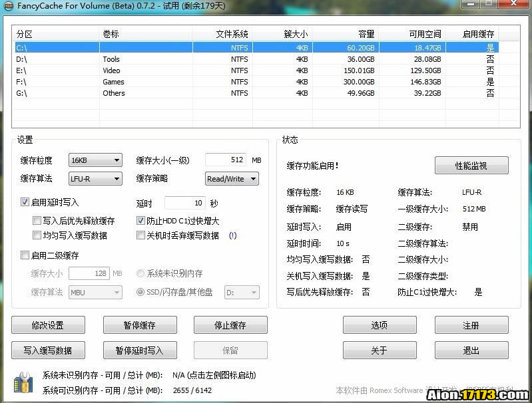The height and width of the screenshot is (403, 532).
Task: Click N/A (点击左侧图标启动) text
Action: pyautogui.click(x=214, y=375)
